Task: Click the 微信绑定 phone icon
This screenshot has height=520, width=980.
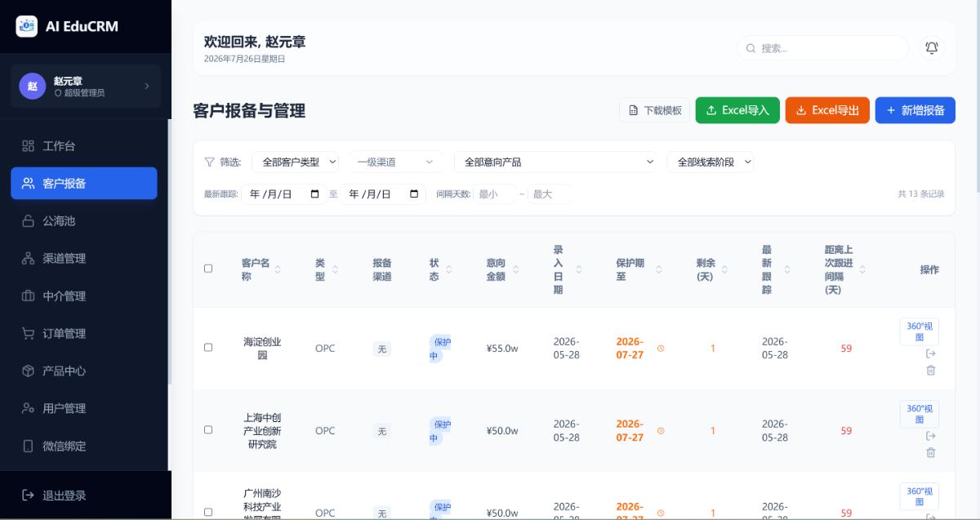Action: (x=28, y=447)
